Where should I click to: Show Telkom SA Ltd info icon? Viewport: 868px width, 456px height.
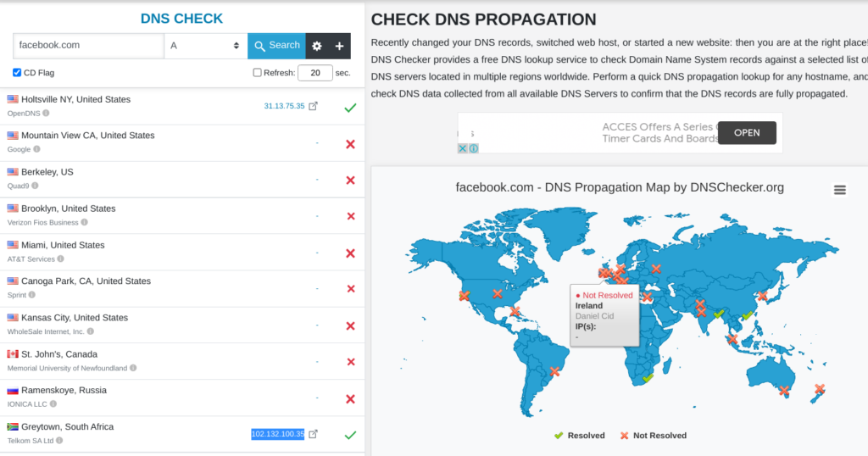59,441
